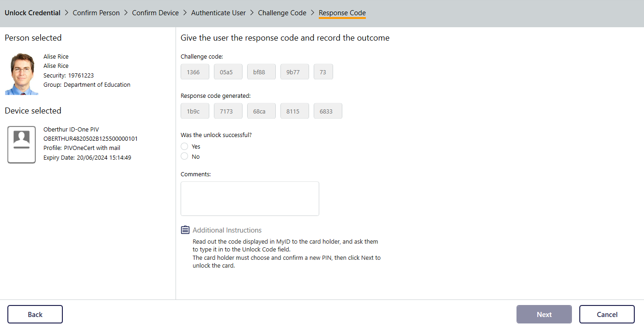644x329 pixels.
Task: Click the Group: Department of Education text
Action: (87, 85)
